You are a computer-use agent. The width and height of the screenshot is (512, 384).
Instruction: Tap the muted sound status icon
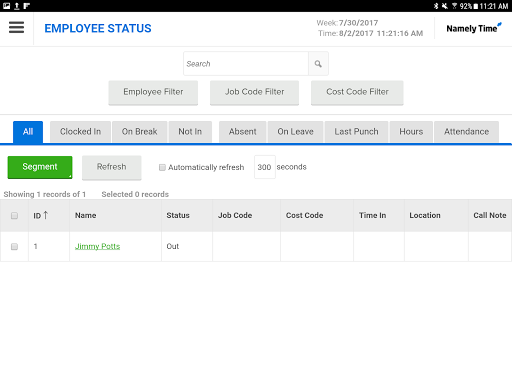pyautogui.click(x=445, y=6)
